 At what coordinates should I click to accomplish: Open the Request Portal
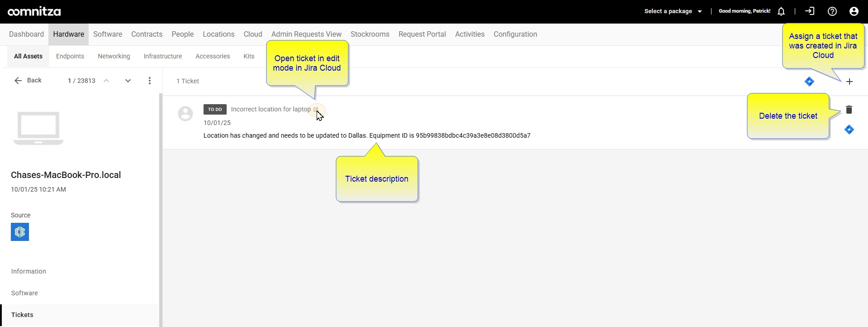(422, 34)
